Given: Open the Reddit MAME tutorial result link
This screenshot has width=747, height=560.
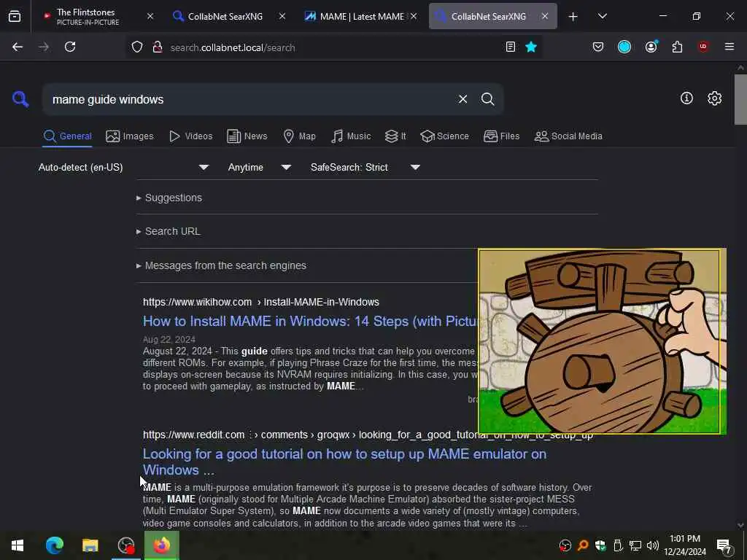Looking at the screenshot, I should [344, 462].
